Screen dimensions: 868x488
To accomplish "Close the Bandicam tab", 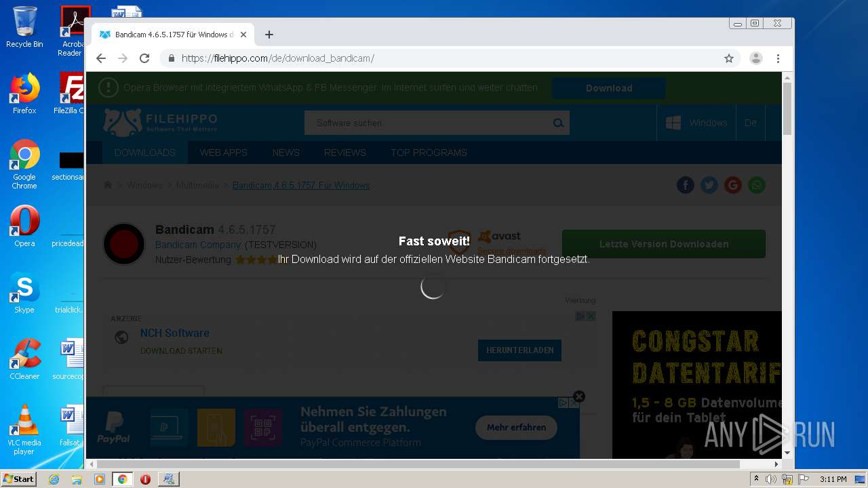I will coord(243,35).
